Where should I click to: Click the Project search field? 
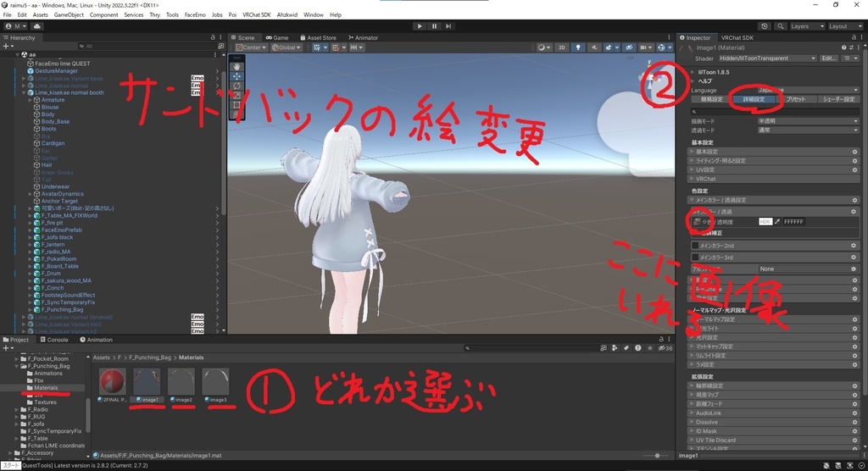(531, 348)
